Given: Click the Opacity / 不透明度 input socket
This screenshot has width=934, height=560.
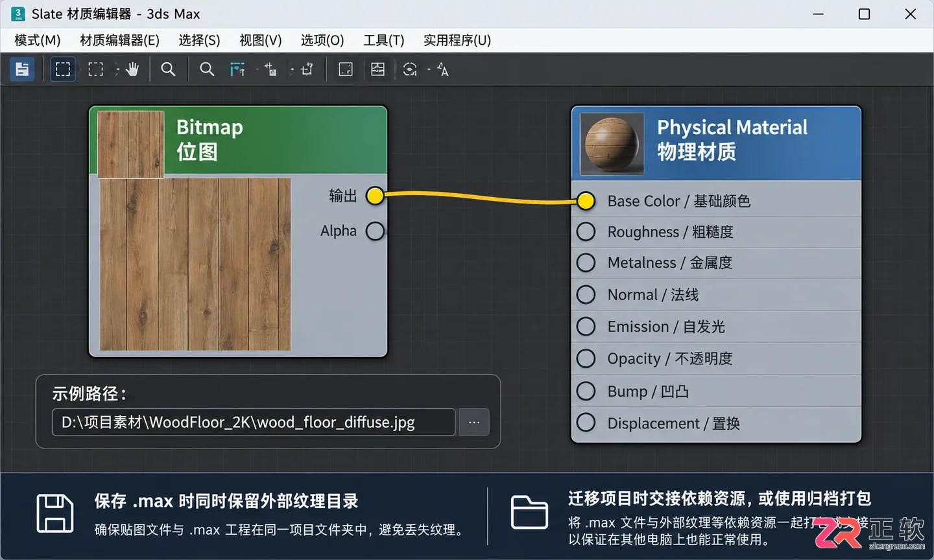Looking at the screenshot, I should click(586, 358).
